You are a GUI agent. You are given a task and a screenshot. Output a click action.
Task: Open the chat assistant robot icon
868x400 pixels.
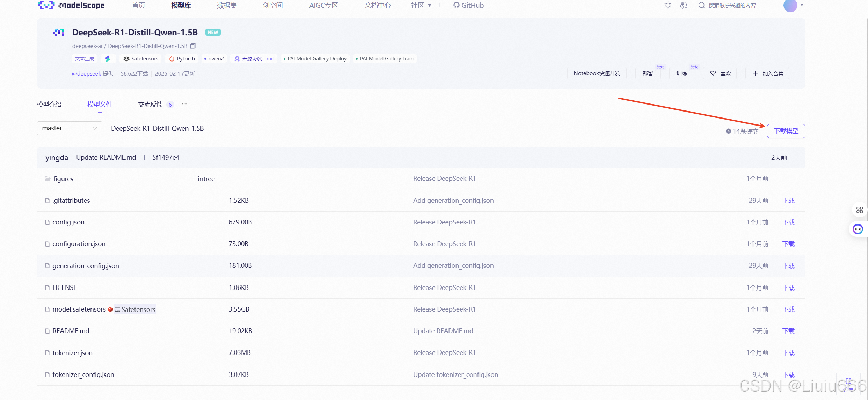coord(858,229)
